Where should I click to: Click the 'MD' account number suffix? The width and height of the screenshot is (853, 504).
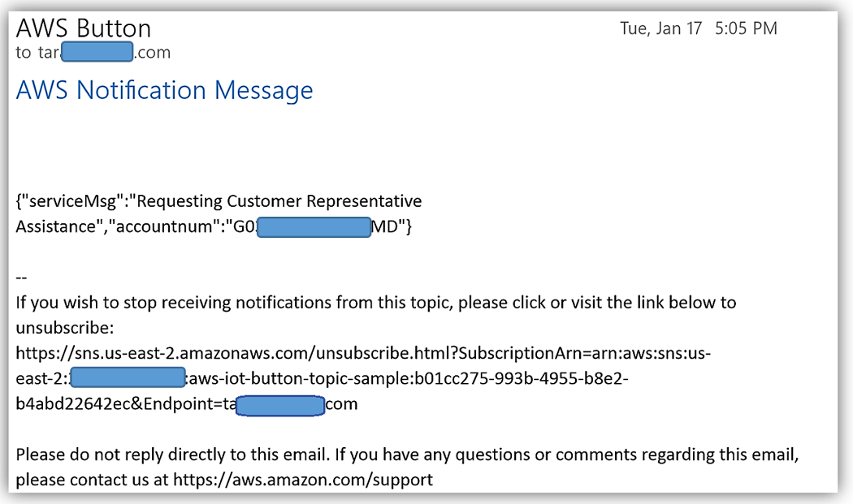384,226
